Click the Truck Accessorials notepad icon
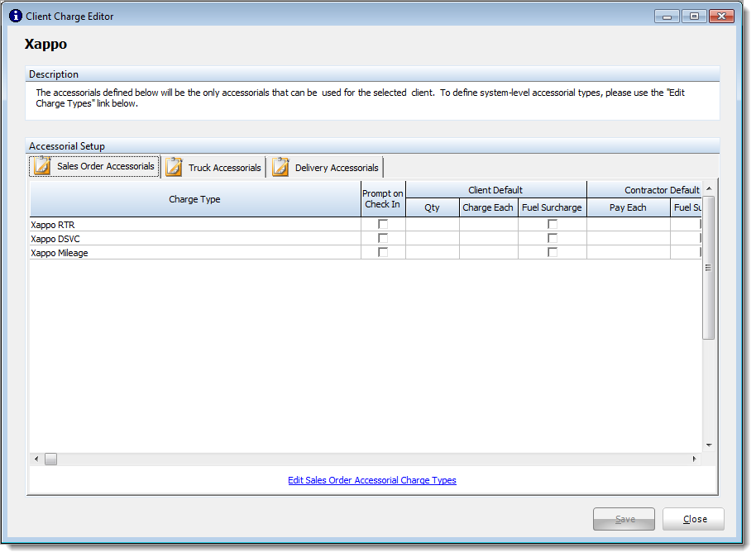Screen dimensions: 756x557 tap(174, 167)
